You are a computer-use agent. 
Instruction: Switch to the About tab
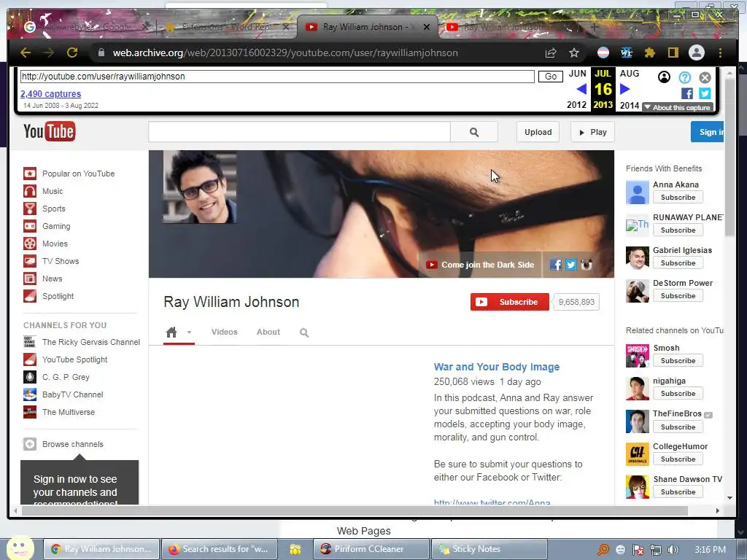(x=268, y=332)
